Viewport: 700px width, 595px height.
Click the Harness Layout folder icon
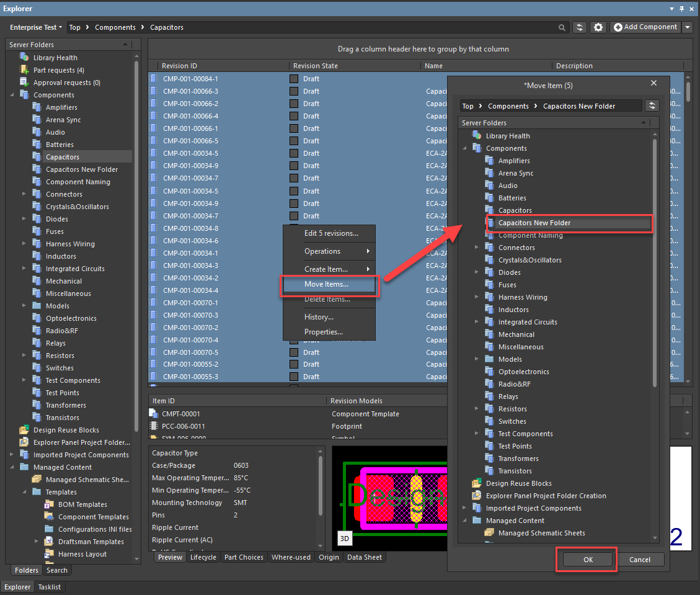pyautogui.click(x=49, y=554)
